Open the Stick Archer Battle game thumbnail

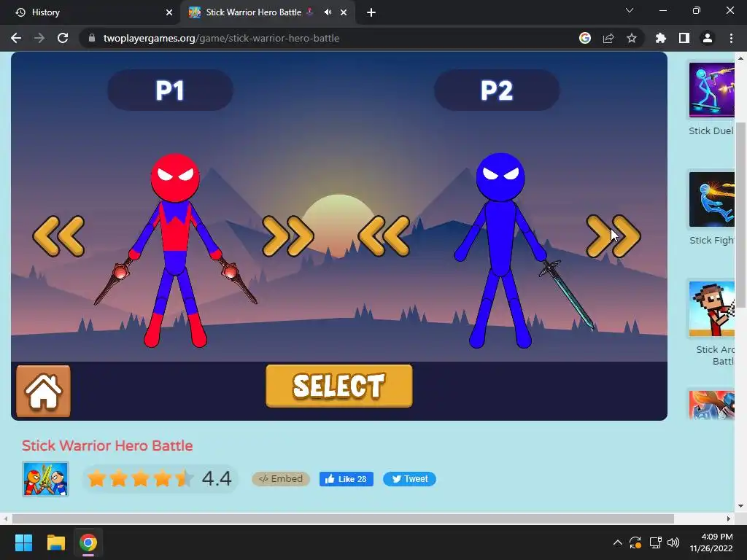click(712, 309)
